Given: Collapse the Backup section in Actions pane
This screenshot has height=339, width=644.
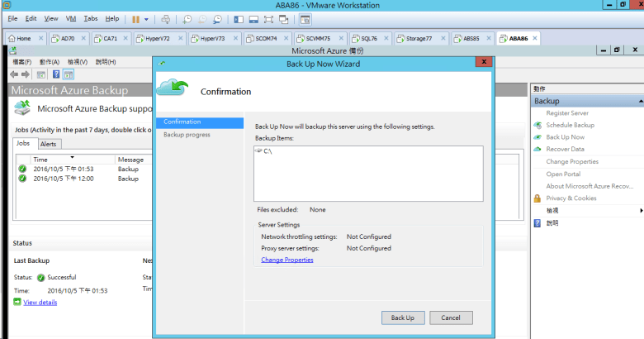Looking at the screenshot, I should [x=639, y=101].
